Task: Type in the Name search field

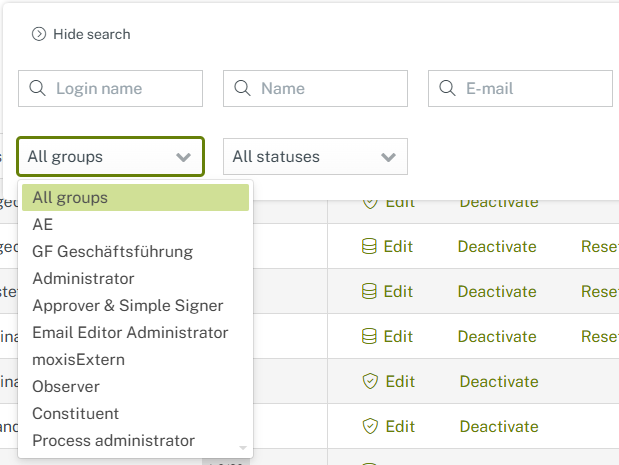Action: coord(326,88)
